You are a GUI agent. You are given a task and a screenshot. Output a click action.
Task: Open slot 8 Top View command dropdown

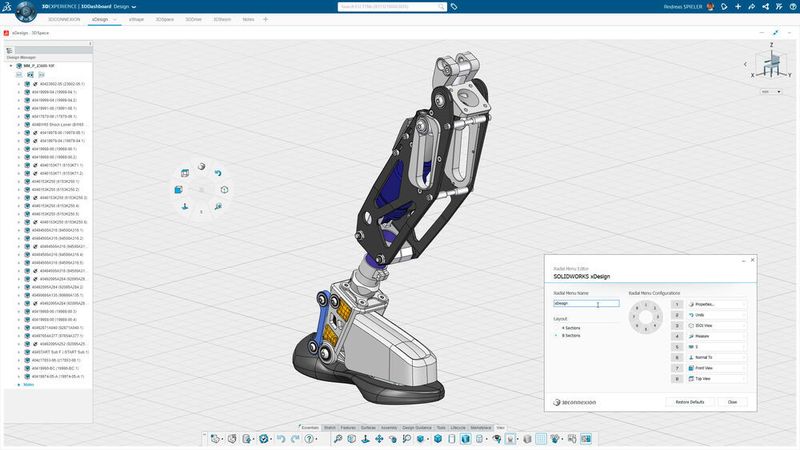[x=716, y=379]
